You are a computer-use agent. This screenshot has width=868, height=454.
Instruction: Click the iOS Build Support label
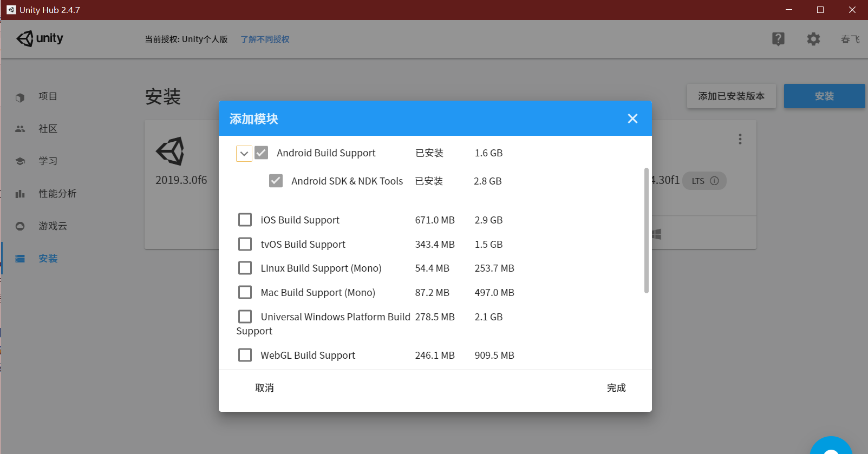[300, 220]
